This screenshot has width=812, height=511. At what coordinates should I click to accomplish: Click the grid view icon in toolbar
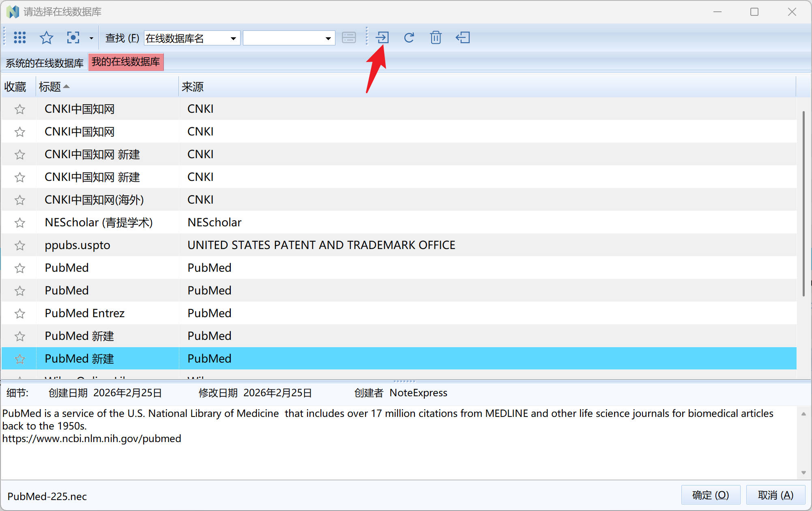[x=19, y=38]
